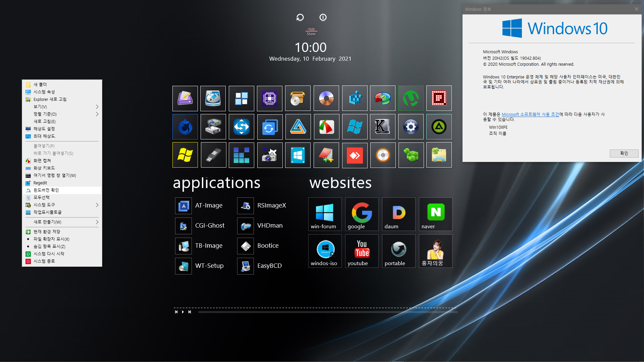
Task: Open the Bootice application entry
Action: click(x=258, y=246)
